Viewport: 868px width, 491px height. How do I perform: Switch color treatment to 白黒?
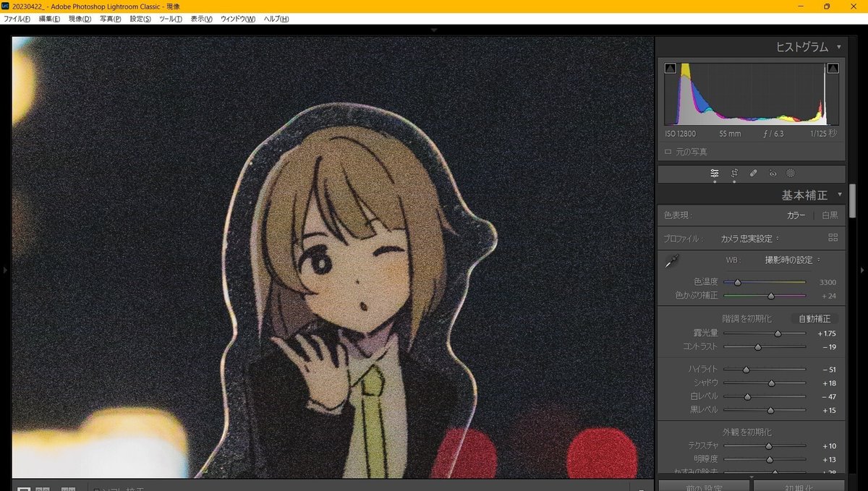coord(830,215)
